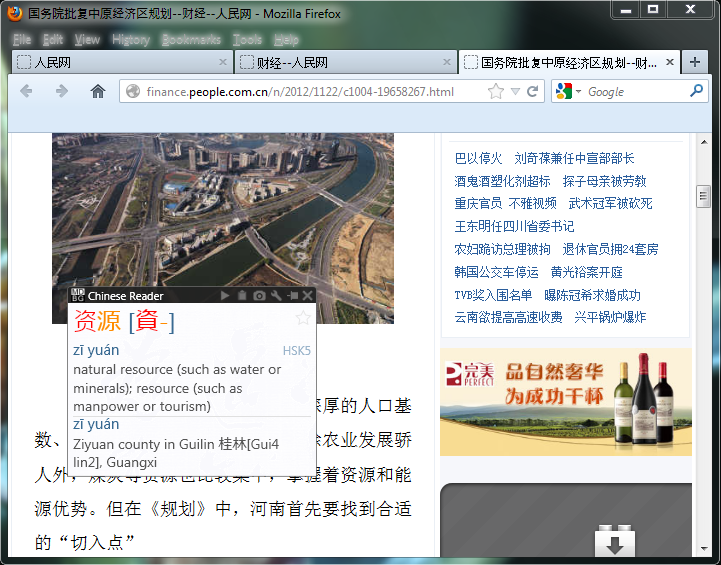Click MDBG logo in Chinese Reader
721x565 pixels.
(78, 295)
